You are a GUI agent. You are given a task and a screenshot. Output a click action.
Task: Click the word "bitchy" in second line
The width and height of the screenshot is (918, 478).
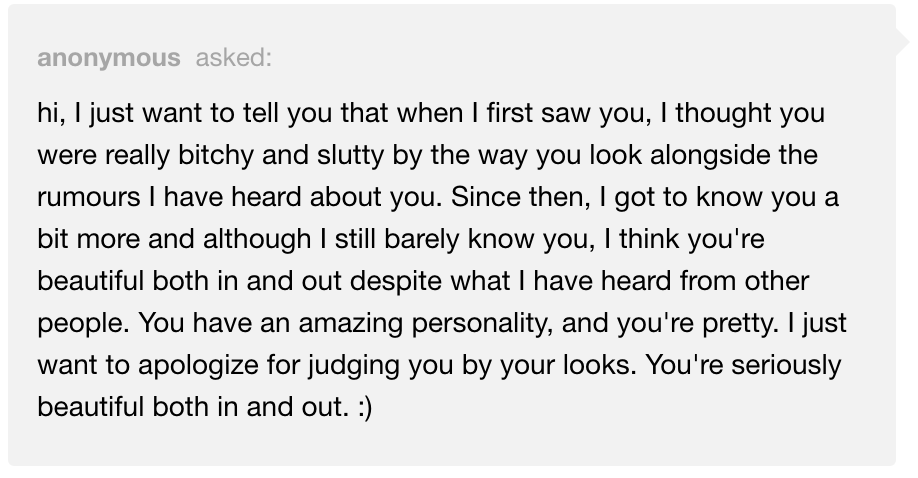[x=215, y=155]
